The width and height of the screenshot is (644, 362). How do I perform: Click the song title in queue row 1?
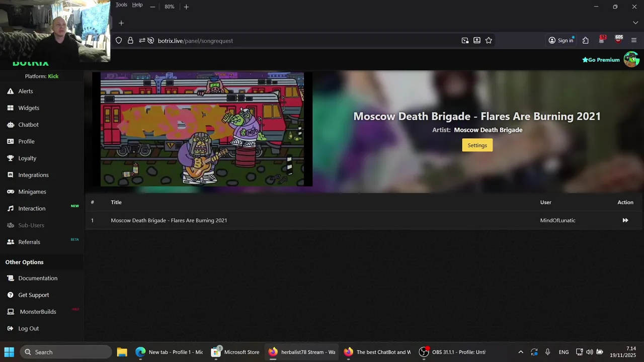pyautogui.click(x=169, y=220)
